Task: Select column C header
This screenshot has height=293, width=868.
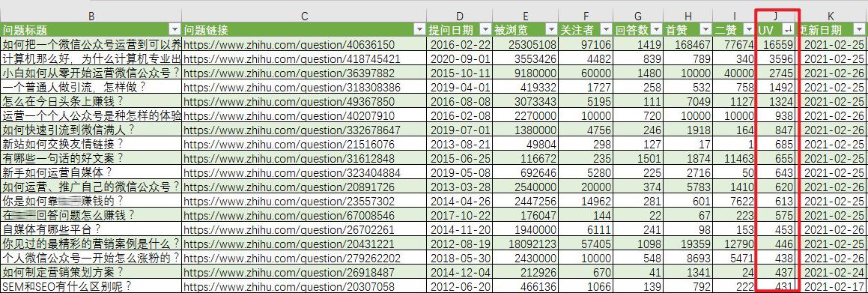Action: coord(305,16)
